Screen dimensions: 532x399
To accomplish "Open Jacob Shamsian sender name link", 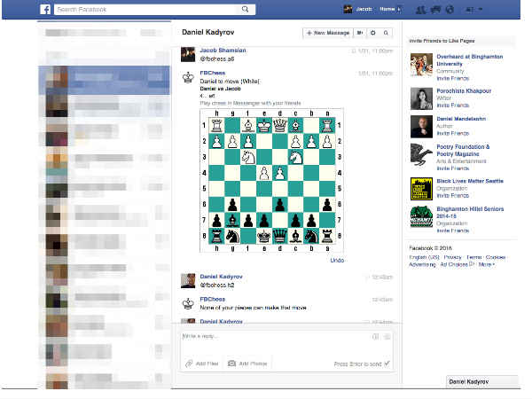I will (223, 51).
